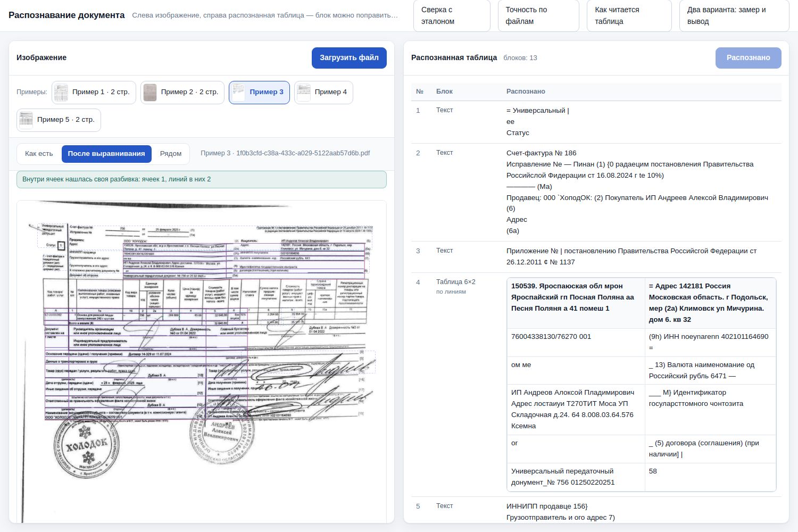Select sample Пример 4
798x532 pixels.
tap(324, 92)
